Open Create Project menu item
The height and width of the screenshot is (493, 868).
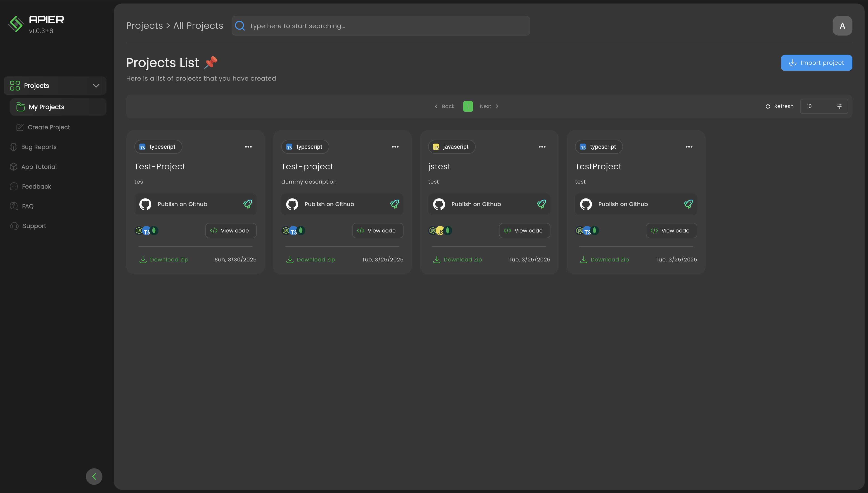(x=49, y=127)
